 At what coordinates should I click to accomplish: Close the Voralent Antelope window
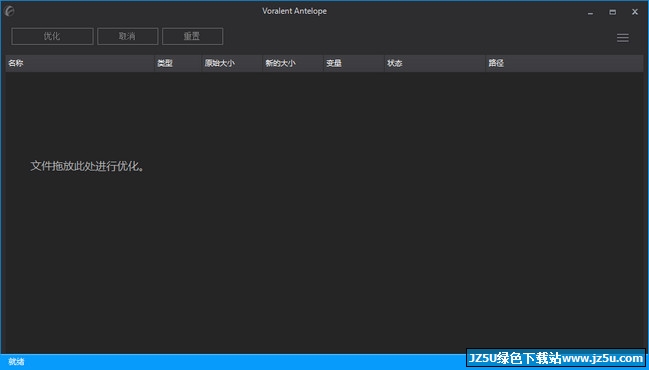point(635,12)
